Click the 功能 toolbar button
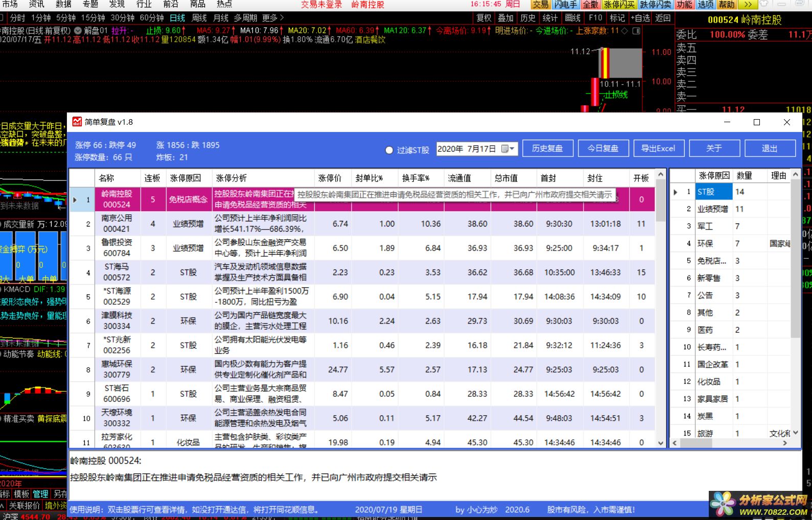 (684, 5)
